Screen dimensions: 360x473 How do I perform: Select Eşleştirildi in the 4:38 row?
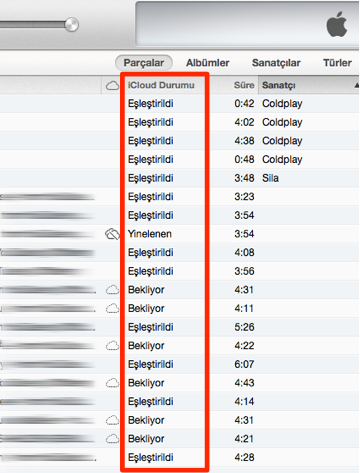click(x=151, y=141)
